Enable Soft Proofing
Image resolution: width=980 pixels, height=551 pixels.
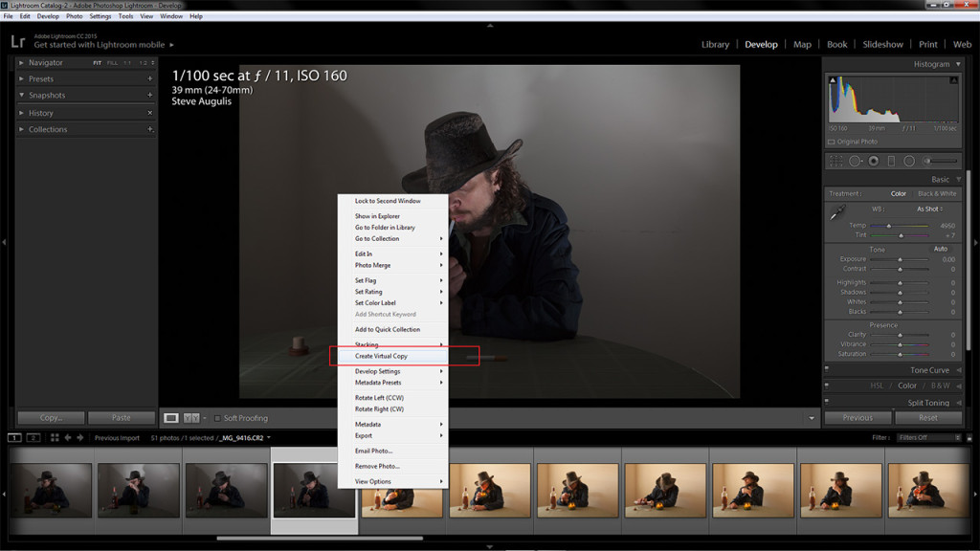coord(217,417)
